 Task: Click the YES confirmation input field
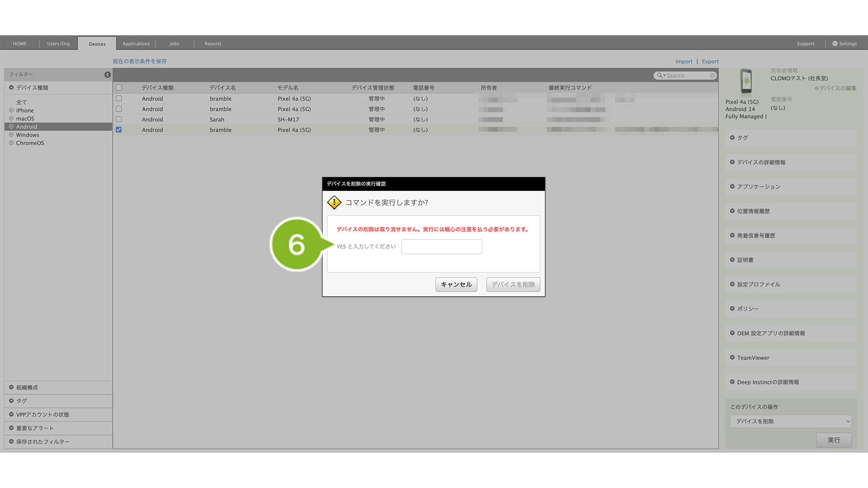click(441, 247)
